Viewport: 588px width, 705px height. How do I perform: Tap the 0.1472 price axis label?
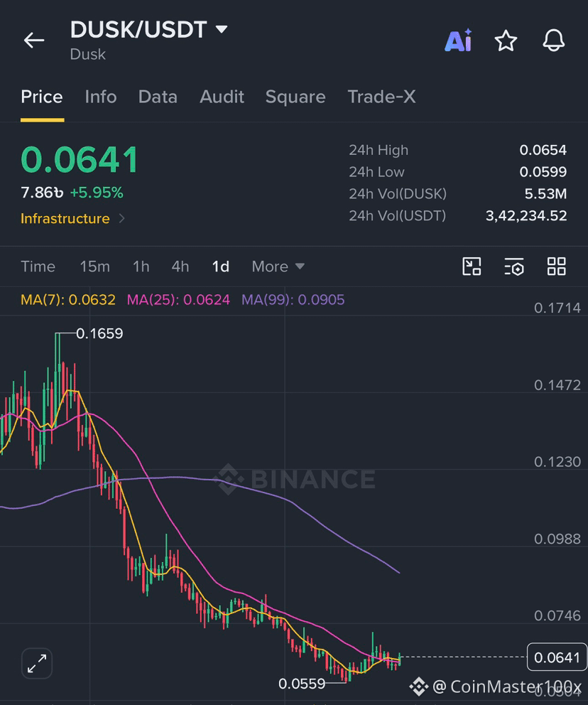pos(557,385)
